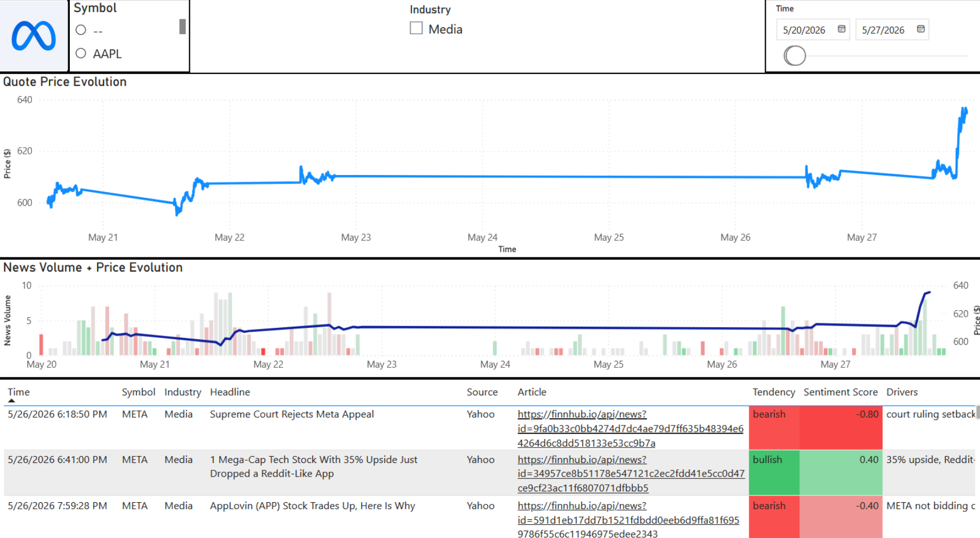
Task: Click time cell '5/26/2026 6:18:50 PM'
Action: (x=57, y=414)
